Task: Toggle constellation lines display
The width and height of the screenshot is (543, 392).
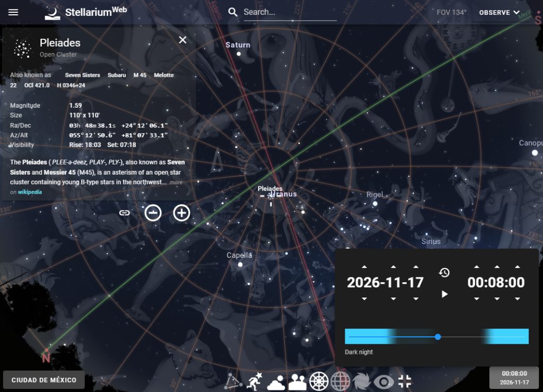Action: (x=233, y=381)
